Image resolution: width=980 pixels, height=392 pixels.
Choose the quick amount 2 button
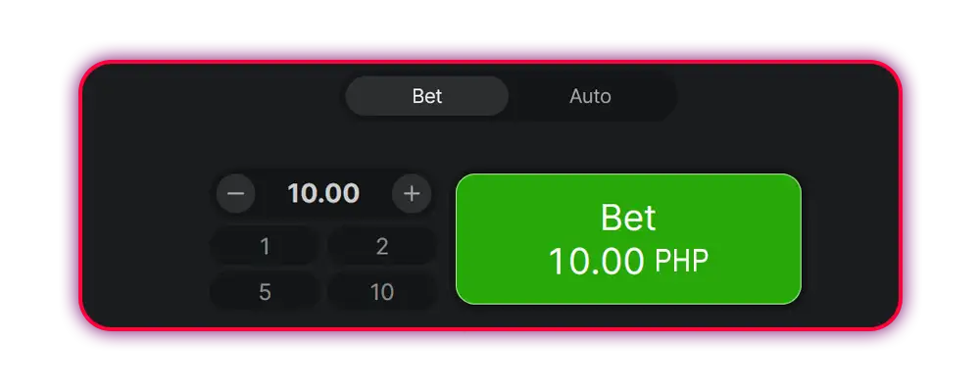pos(382,246)
